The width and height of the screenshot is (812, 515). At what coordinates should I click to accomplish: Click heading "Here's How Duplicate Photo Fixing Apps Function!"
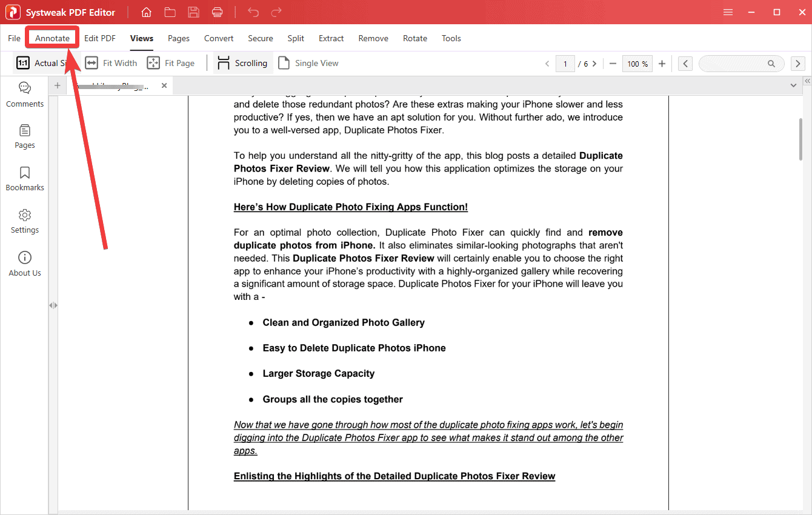(351, 207)
